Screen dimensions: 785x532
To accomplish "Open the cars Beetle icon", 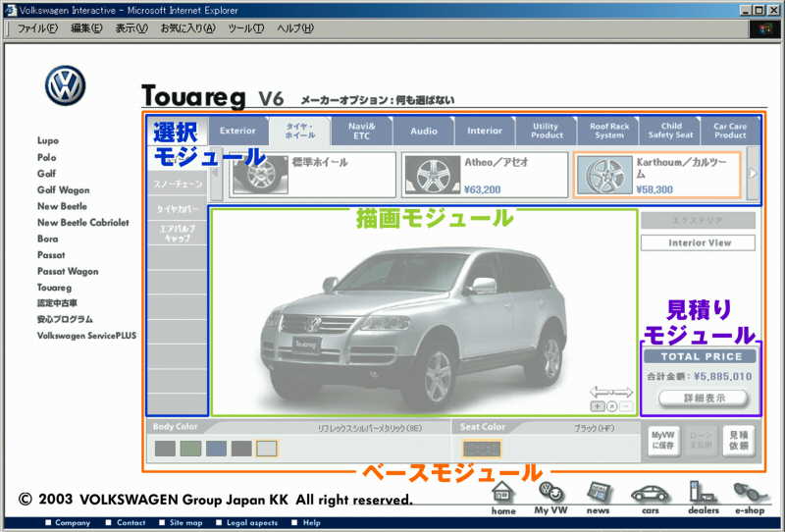I will pyautogui.click(x=650, y=495).
